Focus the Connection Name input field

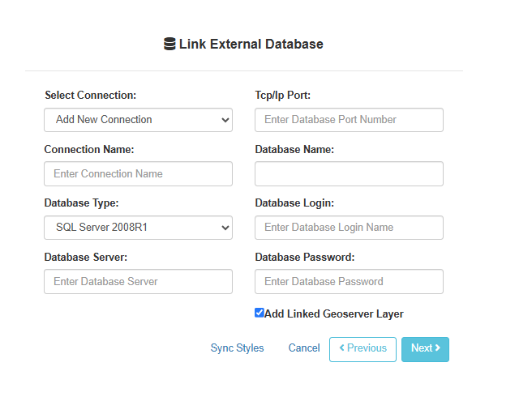(x=138, y=174)
